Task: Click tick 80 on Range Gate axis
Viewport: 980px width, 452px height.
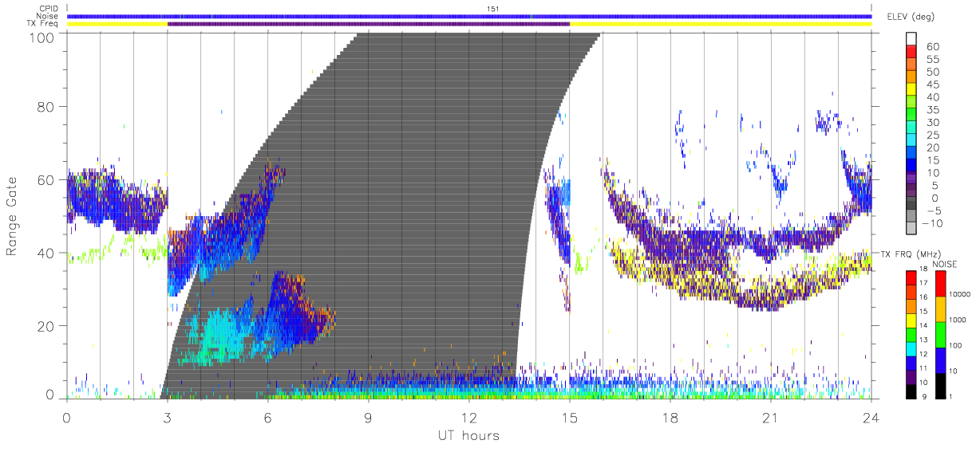Action: click(46, 106)
